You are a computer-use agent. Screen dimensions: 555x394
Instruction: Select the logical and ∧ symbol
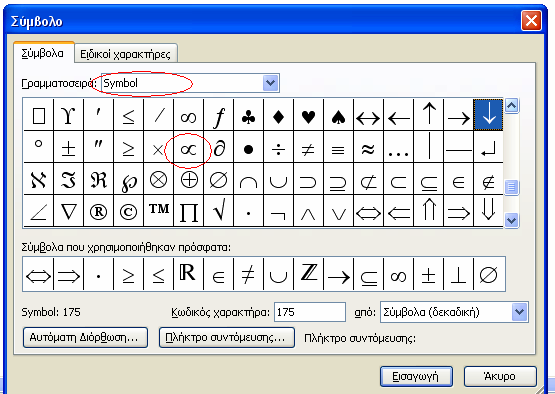309,211
